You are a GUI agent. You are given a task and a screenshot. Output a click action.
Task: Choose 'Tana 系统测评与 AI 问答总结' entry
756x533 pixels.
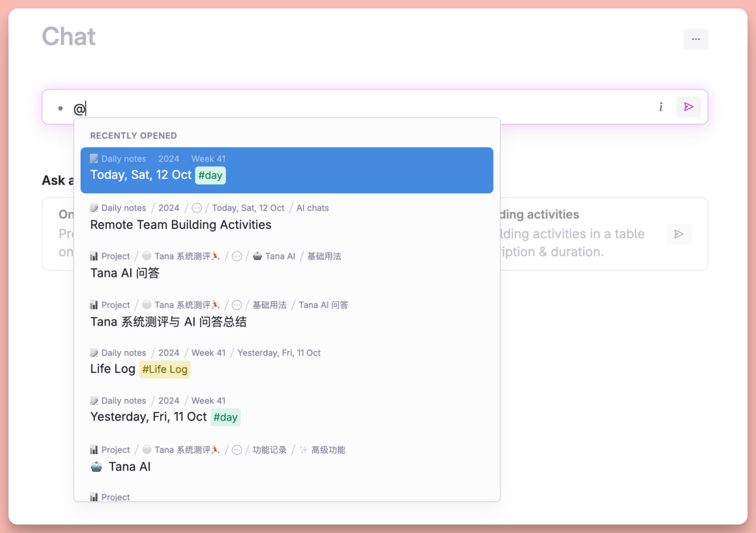pyautogui.click(x=287, y=314)
